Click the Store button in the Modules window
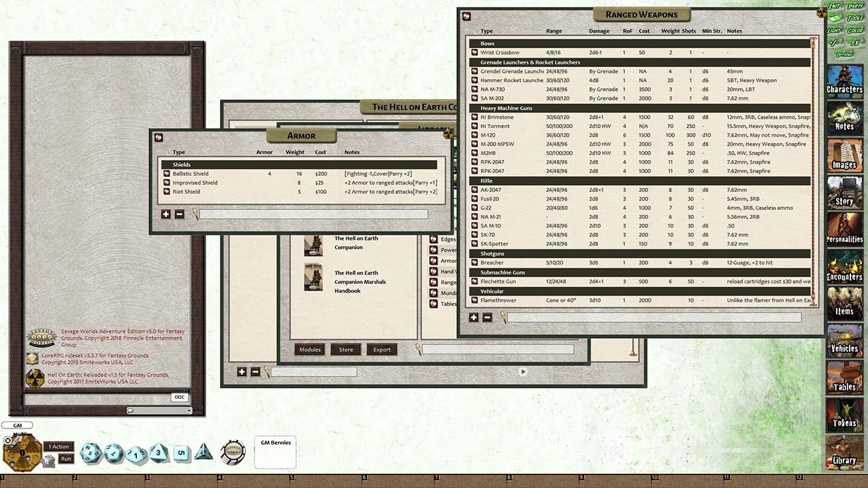This screenshot has height=488, width=868. [345, 350]
